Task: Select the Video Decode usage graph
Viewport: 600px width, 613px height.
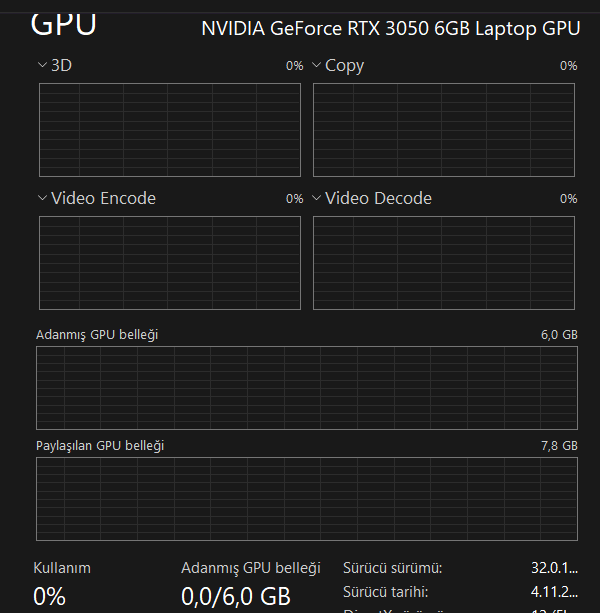Action: 445,263
